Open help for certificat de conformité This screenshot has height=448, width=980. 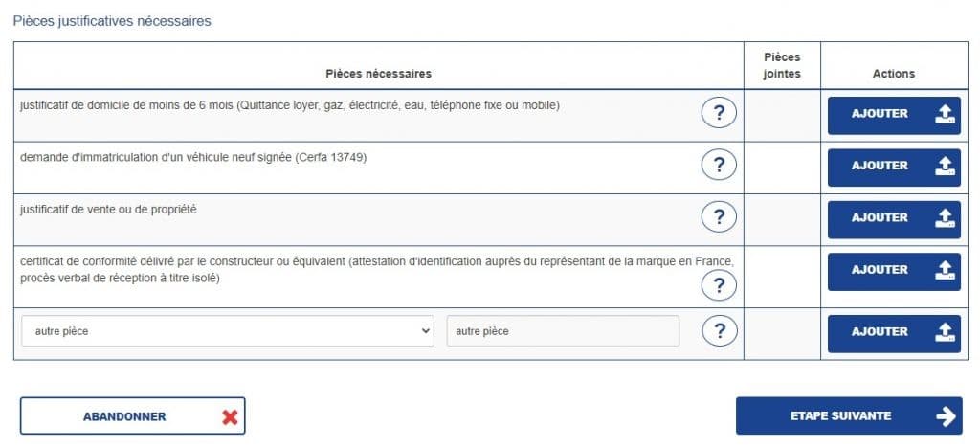pos(719,285)
